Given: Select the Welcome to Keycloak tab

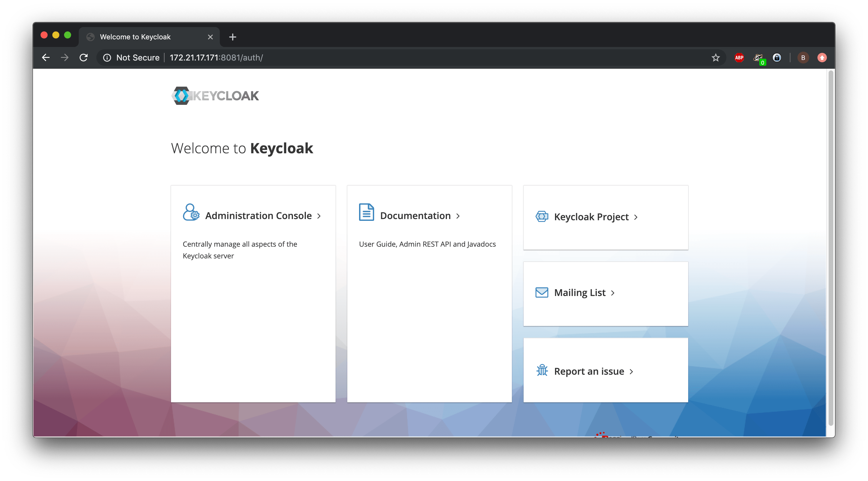Looking at the screenshot, I should (x=136, y=37).
